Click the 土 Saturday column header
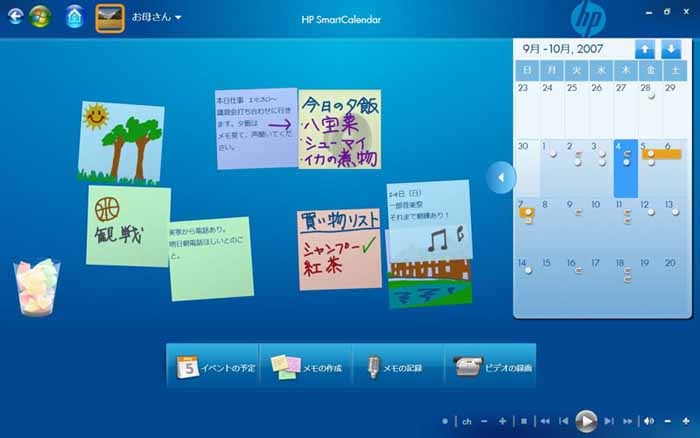 (x=675, y=71)
